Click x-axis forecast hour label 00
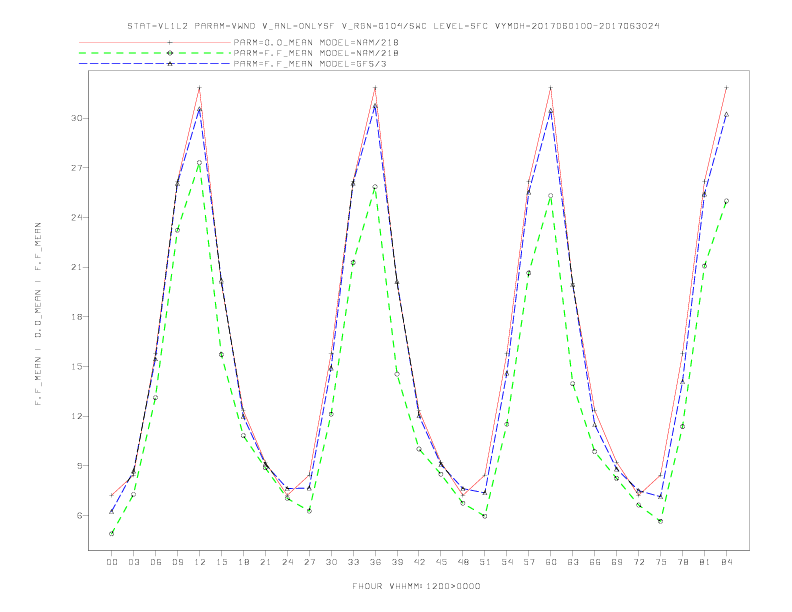792x612 pixels. pos(112,562)
